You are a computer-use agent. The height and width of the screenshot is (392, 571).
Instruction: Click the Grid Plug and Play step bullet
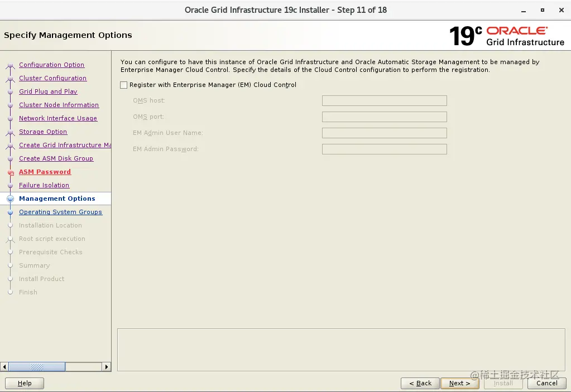click(x=11, y=92)
